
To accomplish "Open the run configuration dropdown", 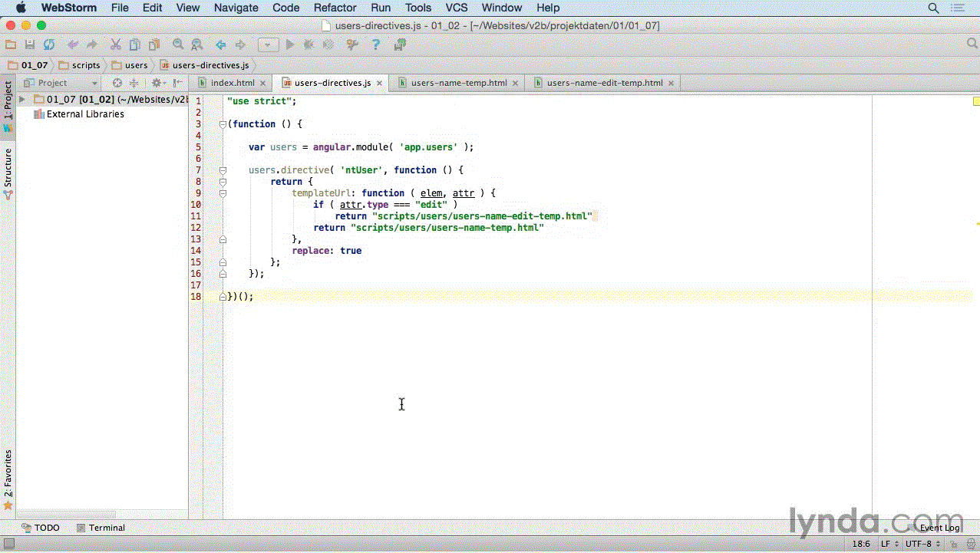I will [x=268, y=45].
